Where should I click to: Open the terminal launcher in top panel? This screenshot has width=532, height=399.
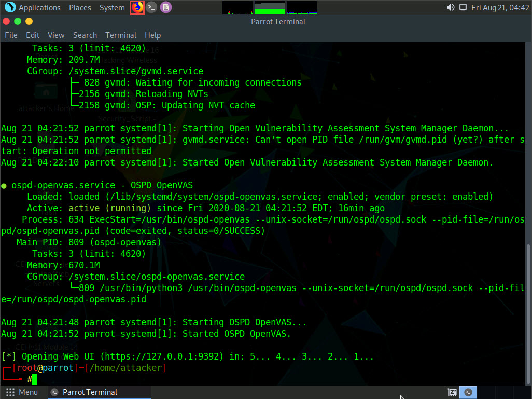(x=151, y=7)
